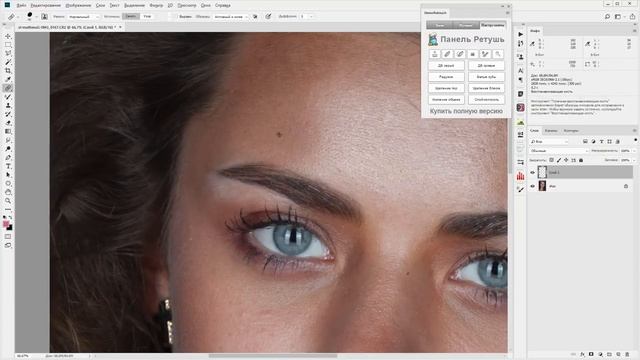The width and height of the screenshot is (640, 360).
Task: Open the Actions panel play icon
Action: click(520, 34)
